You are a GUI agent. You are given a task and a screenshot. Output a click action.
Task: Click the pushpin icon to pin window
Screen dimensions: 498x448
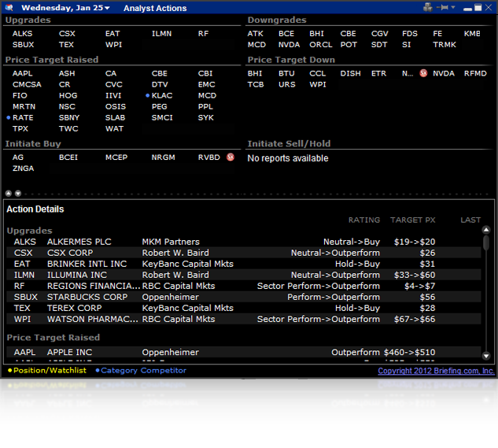click(442, 7)
